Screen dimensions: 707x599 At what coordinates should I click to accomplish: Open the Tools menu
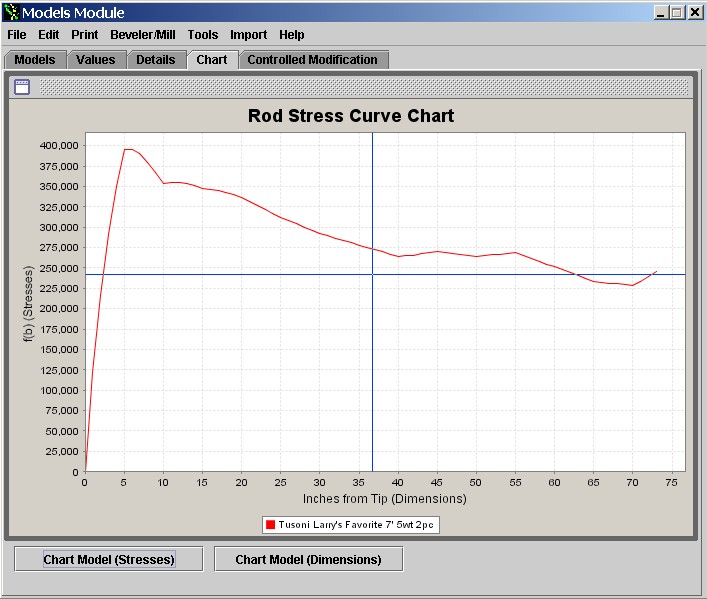tap(203, 34)
